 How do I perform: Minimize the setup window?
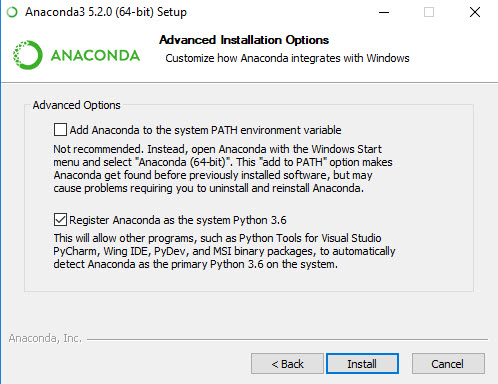(x=384, y=12)
